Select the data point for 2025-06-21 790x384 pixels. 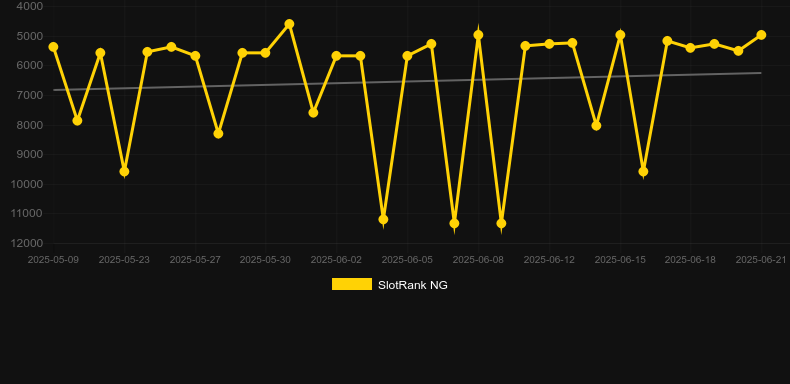pyautogui.click(x=761, y=35)
